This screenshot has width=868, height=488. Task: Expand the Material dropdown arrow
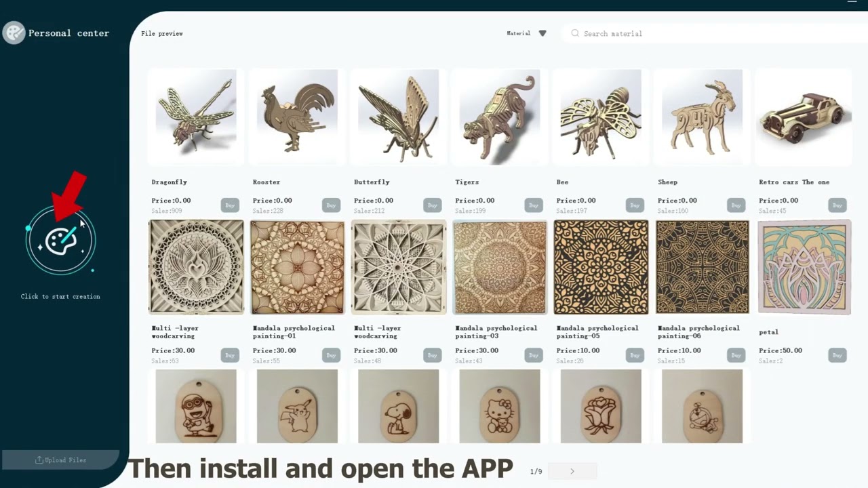coord(542,33)
